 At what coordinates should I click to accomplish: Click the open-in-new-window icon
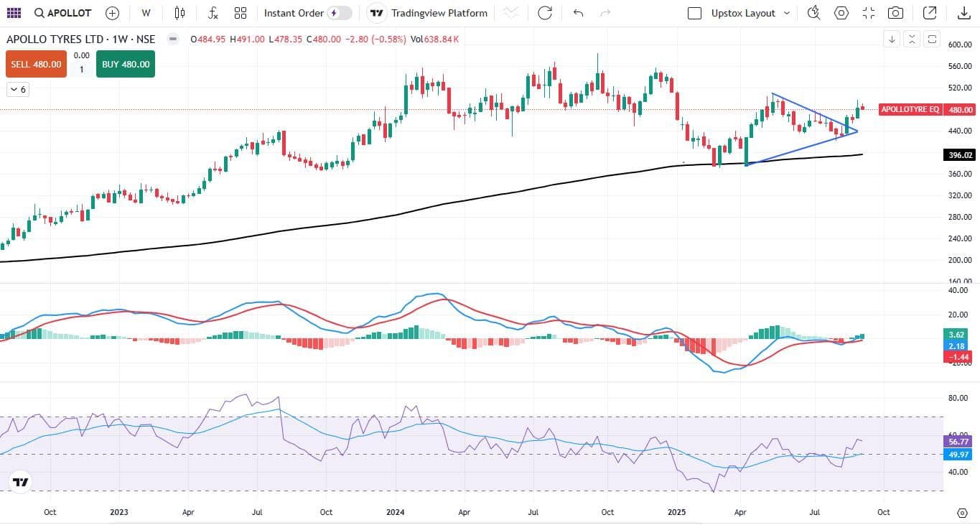coord(930,13)
